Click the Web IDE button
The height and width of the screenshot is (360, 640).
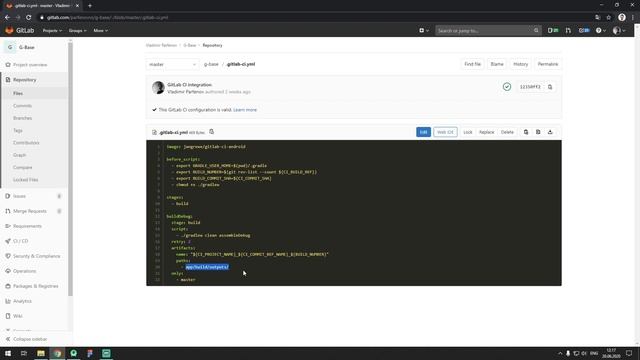pos(445,132)
